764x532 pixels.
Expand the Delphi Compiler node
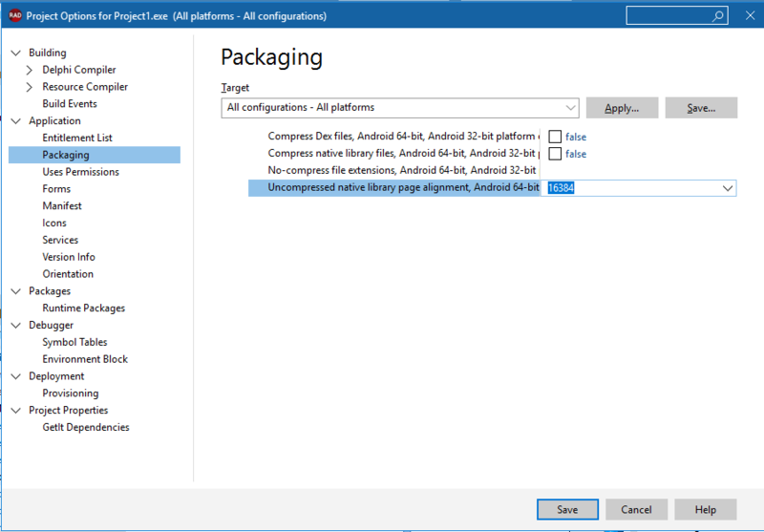[x=30, y=70]
